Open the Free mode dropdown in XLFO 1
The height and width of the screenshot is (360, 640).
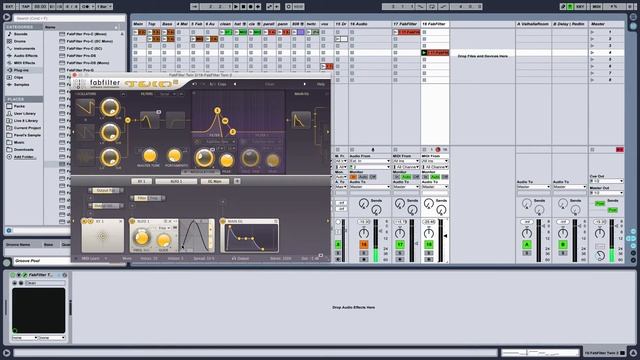coord(164,228)
